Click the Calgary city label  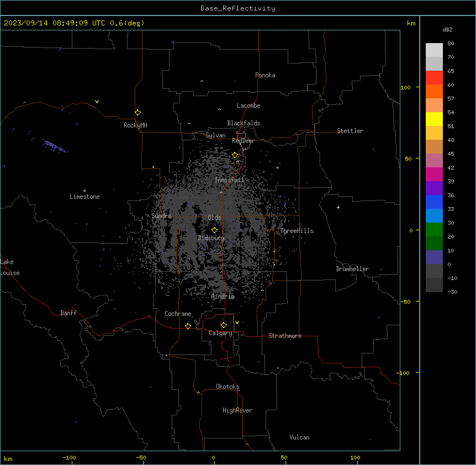[220, 333]
